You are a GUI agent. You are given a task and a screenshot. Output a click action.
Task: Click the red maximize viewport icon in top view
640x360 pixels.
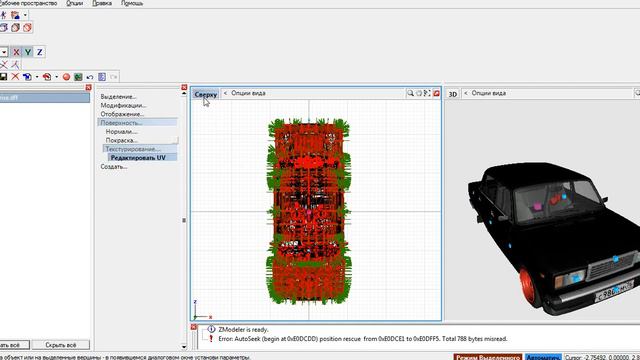coord(436,93)
